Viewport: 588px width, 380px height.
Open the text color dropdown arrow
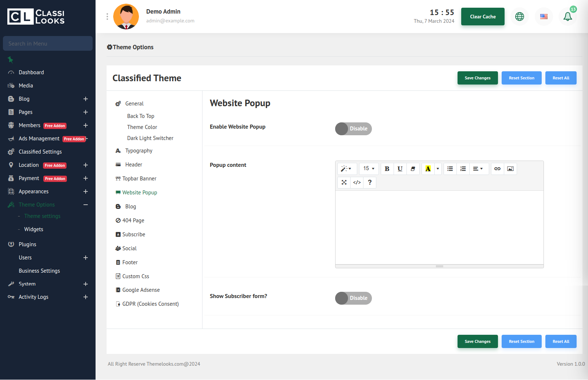pos(438,169)
